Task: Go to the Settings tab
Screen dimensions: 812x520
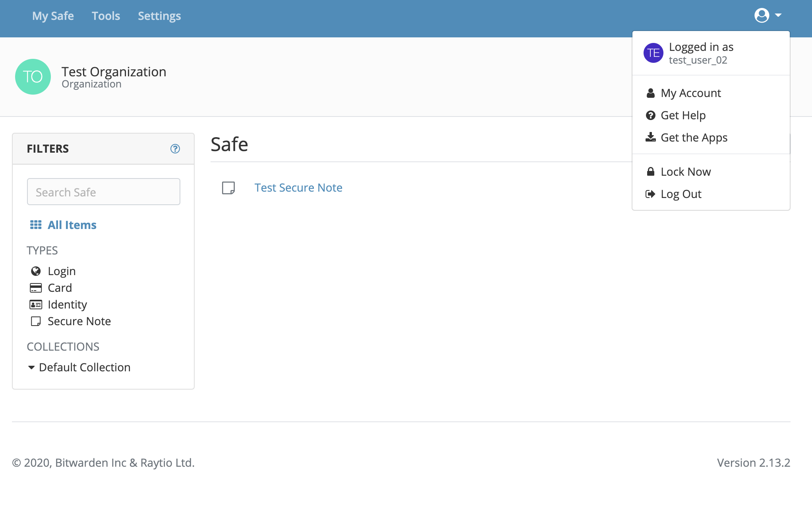Action: click(159, 16)
